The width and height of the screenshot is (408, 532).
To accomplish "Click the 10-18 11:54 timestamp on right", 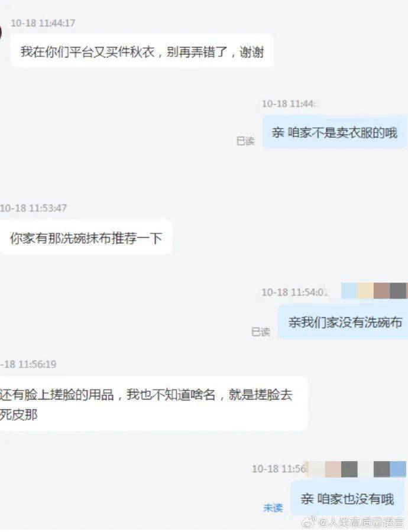I will tap(294, 292).
